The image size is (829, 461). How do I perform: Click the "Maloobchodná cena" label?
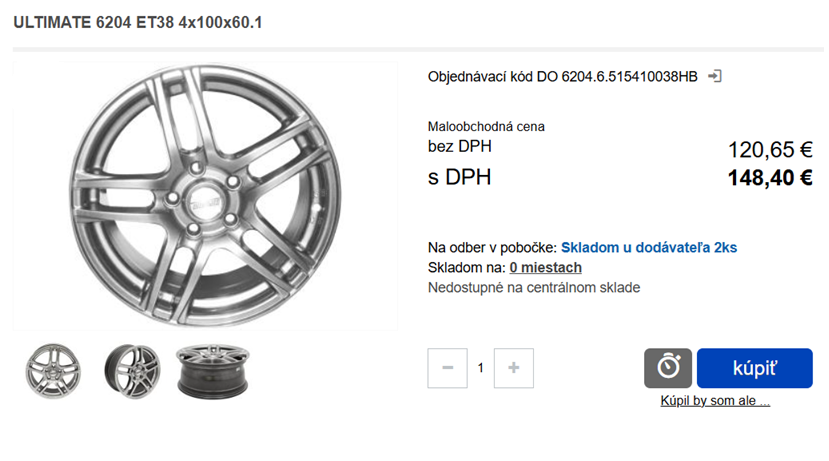coord(486,127)
